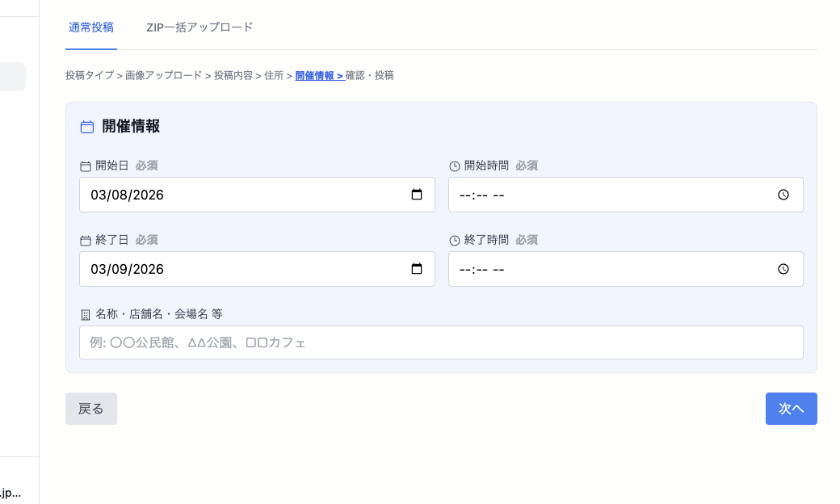This screenshot has height=504, width=840.
Task: Click the end time clock picker icon
Action: pyautogui.click(x=783, y=269)
